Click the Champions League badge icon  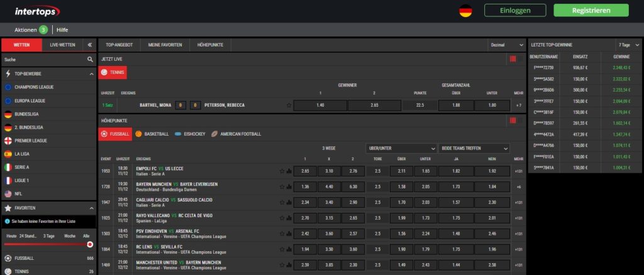(x=8, y=87)
